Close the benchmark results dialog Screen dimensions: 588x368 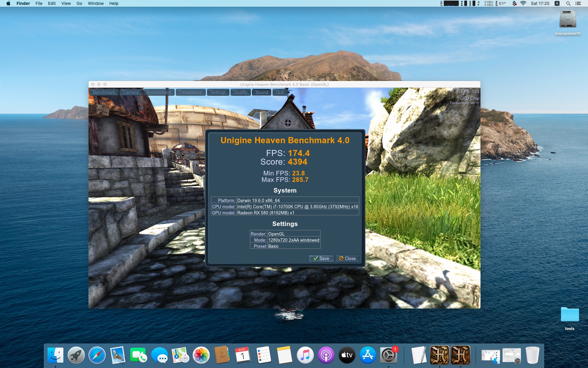(x=347, y=259)
